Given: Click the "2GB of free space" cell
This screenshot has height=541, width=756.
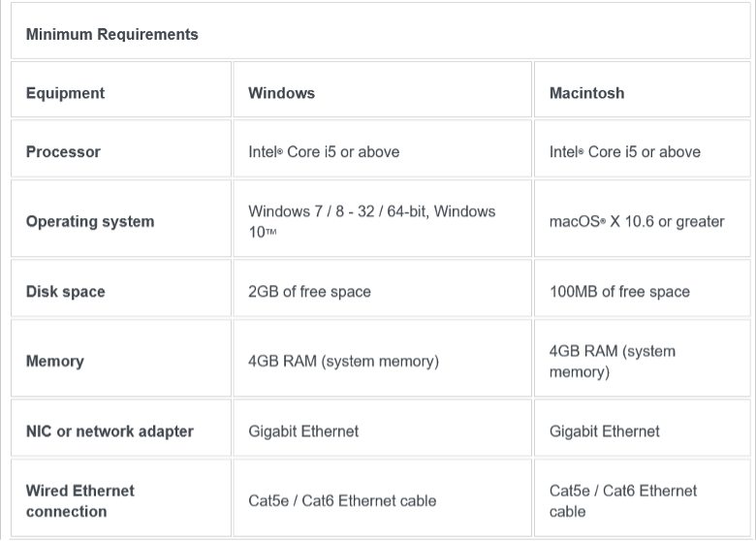Looking at the screenshot, I should pos(309,291).
